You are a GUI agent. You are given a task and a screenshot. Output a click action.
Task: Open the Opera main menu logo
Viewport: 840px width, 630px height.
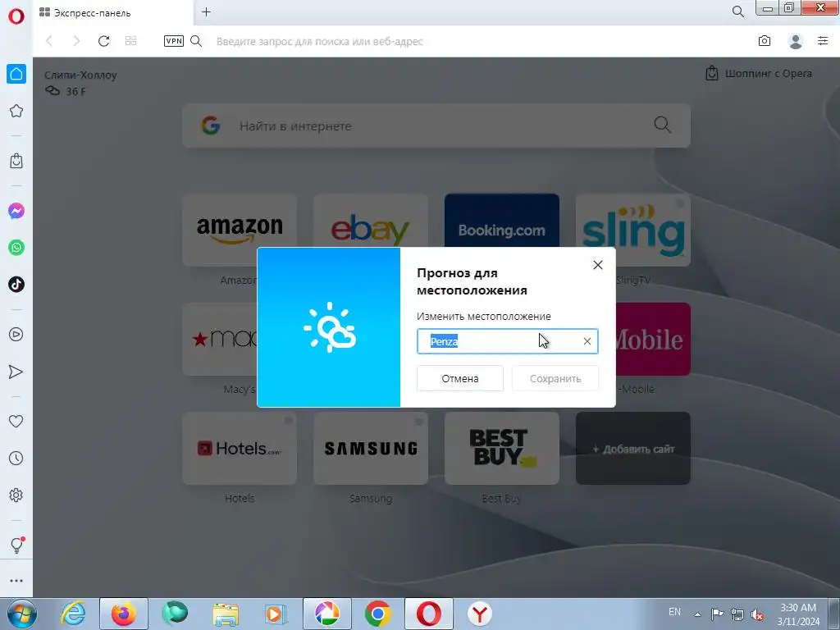click(16, 16)
